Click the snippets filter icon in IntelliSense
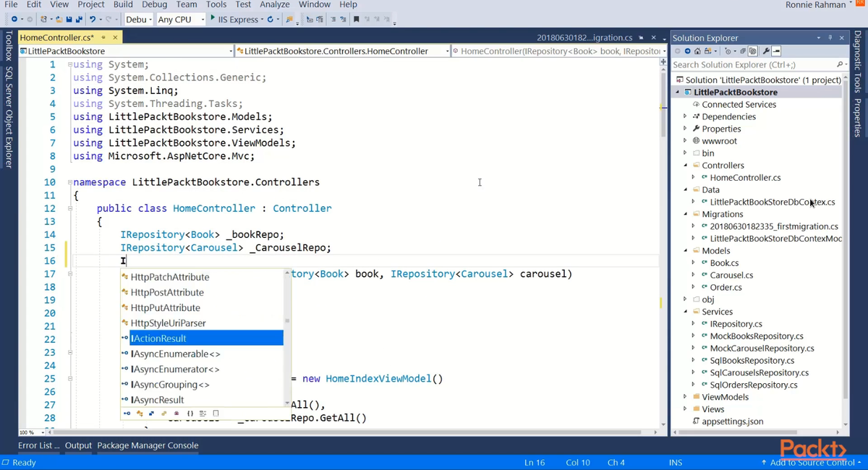868x470 pixels. click(x=216, y=414)
